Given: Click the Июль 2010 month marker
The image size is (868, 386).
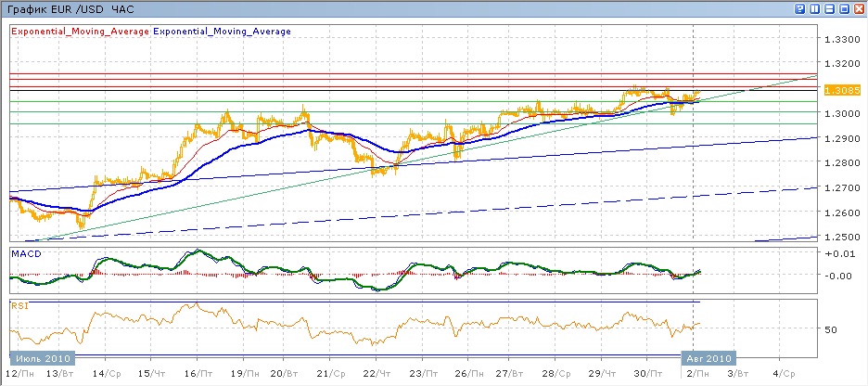Looking at the screenshot, I should 42,357.
